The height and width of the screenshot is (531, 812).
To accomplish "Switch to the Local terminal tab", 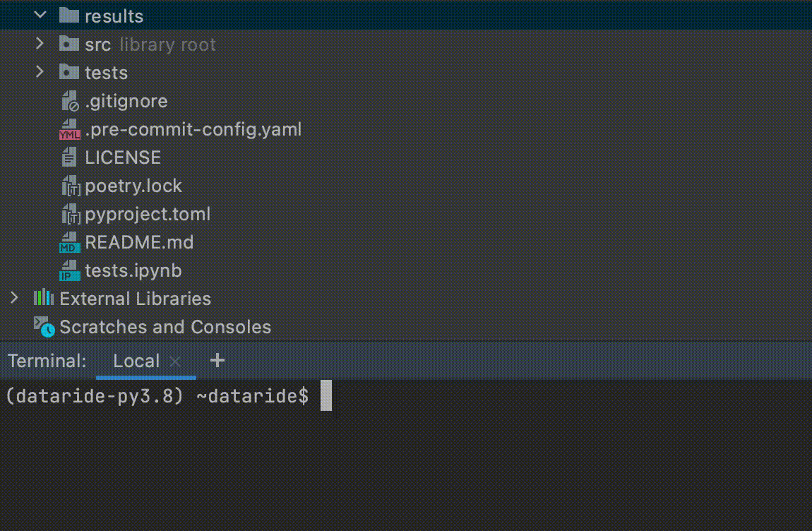I will pos(136,360).
